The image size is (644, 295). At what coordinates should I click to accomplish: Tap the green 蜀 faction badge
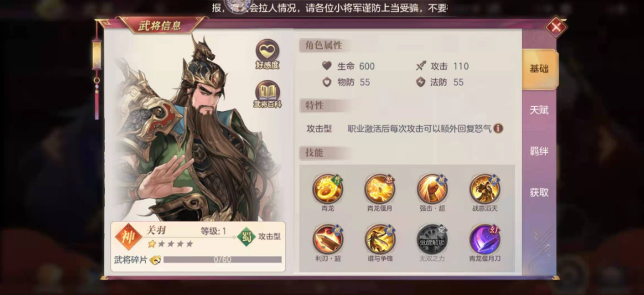246,236
